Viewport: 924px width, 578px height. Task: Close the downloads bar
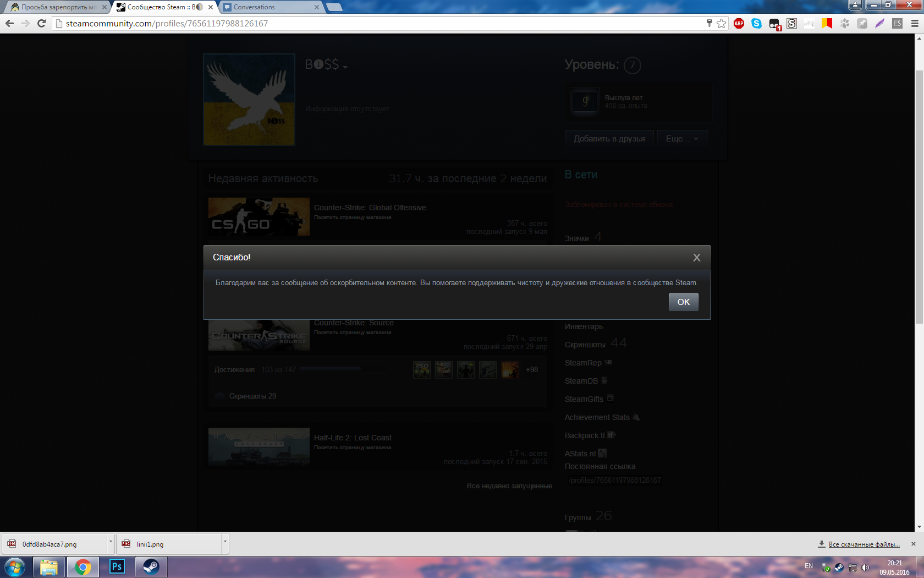pyautogui.click(x=914, y=544)
